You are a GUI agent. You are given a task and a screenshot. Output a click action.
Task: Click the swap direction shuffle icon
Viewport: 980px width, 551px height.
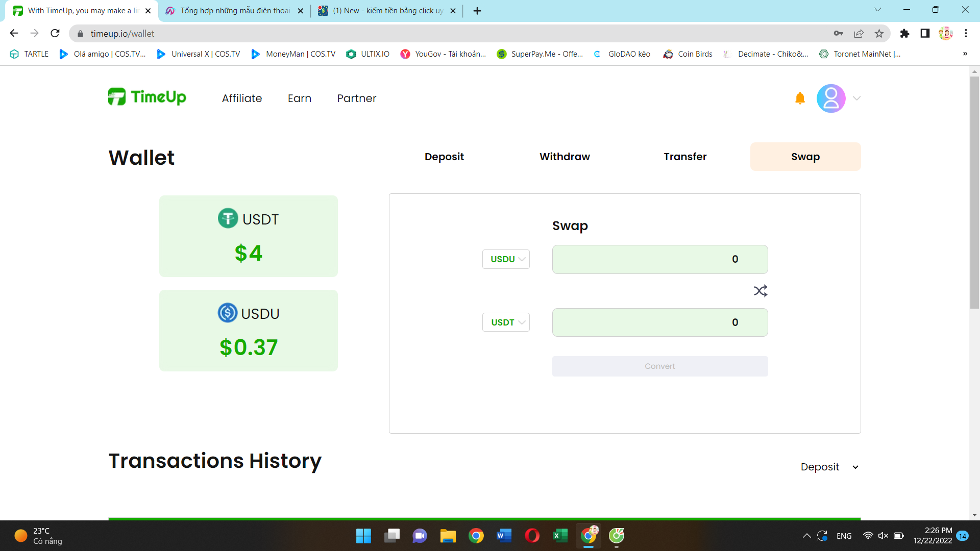(760, 291)
